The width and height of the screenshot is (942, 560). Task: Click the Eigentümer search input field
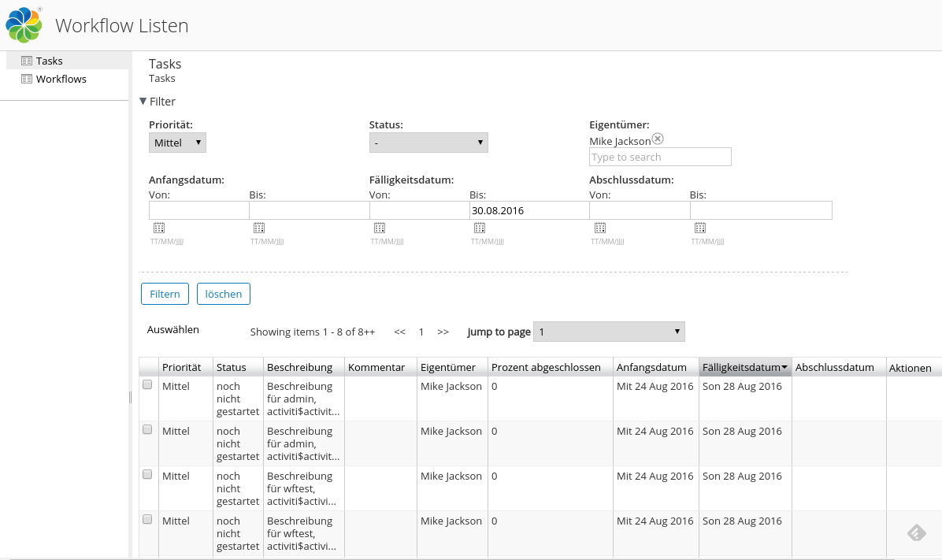660,157
